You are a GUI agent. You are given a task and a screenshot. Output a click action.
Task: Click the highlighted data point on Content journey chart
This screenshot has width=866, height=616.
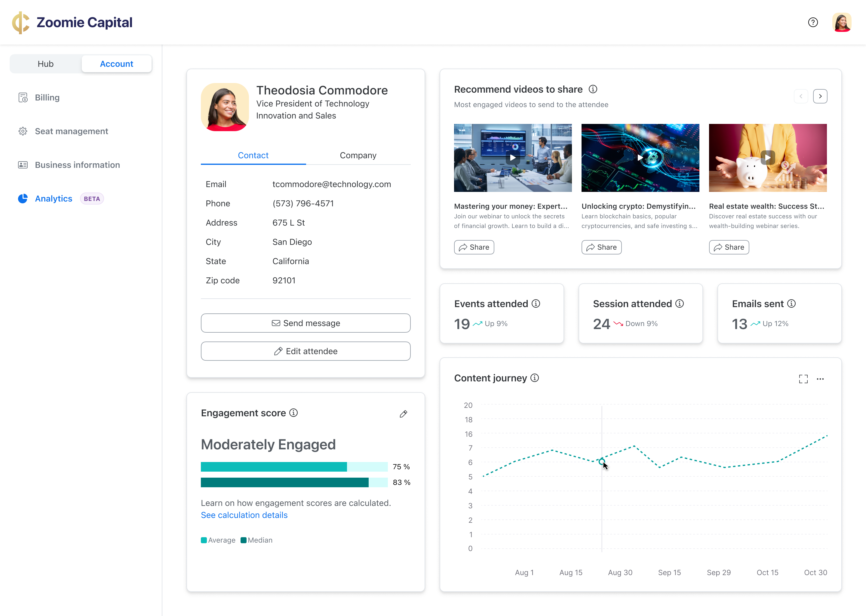[x=602, y=461]
